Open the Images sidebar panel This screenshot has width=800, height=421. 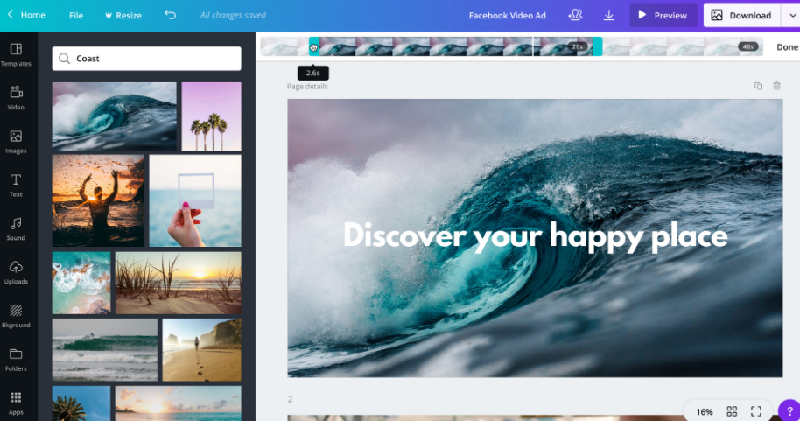click(16, 141)
